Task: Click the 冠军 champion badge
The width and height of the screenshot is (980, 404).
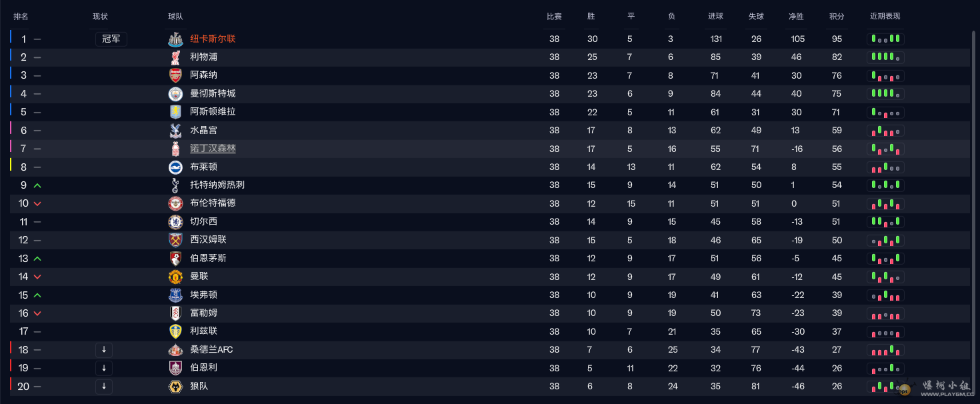Action: click(111, 39)
